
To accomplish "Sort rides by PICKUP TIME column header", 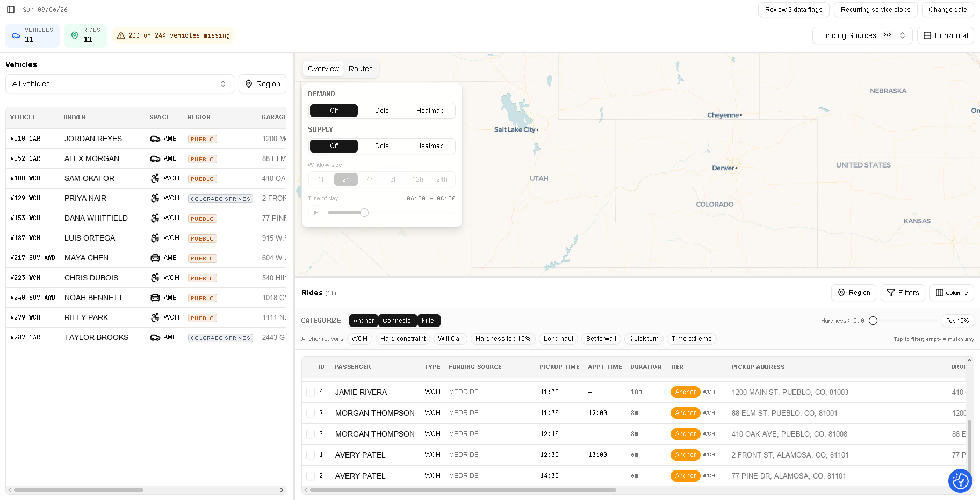I will pyautogui.click(x=559, y=367).
